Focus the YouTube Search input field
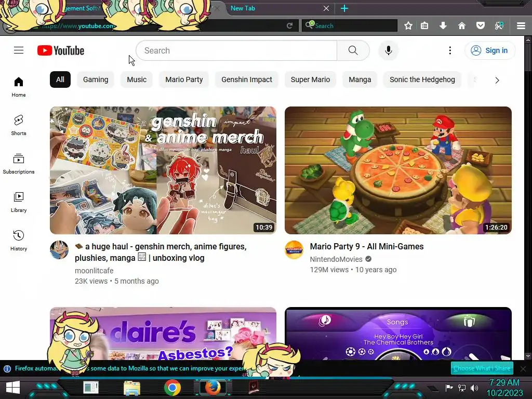Image resolution: width=532 pixels, height=399 pixels. pos(236,50)
